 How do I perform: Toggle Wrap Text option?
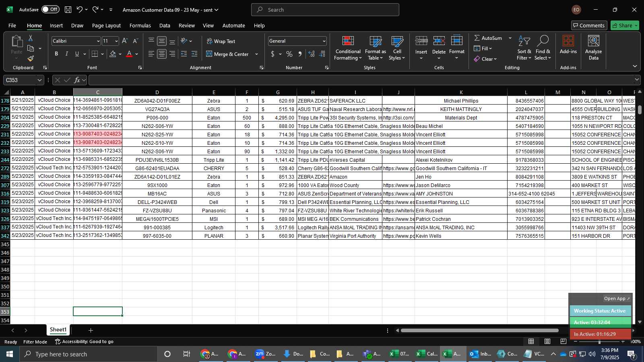[221, 41]
